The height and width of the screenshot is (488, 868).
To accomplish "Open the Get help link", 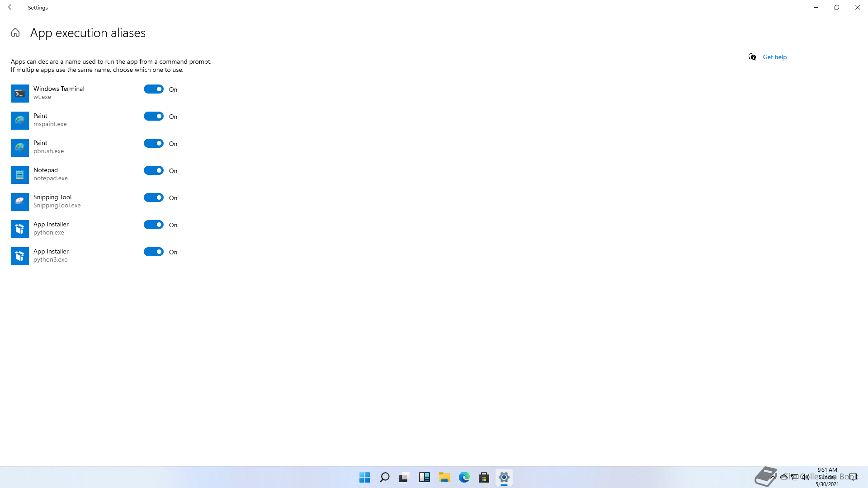I will click(774, 57).
